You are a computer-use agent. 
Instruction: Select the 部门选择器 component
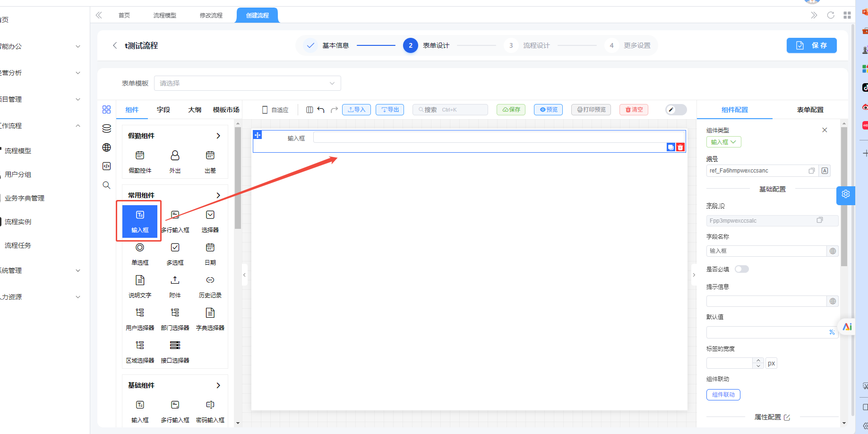175,320
